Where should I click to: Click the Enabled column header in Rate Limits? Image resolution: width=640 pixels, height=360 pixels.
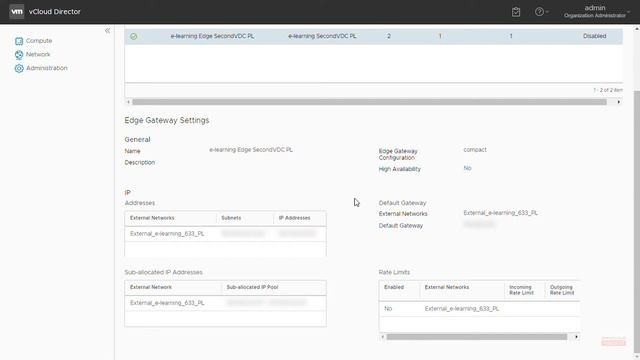tap(394, 287)
